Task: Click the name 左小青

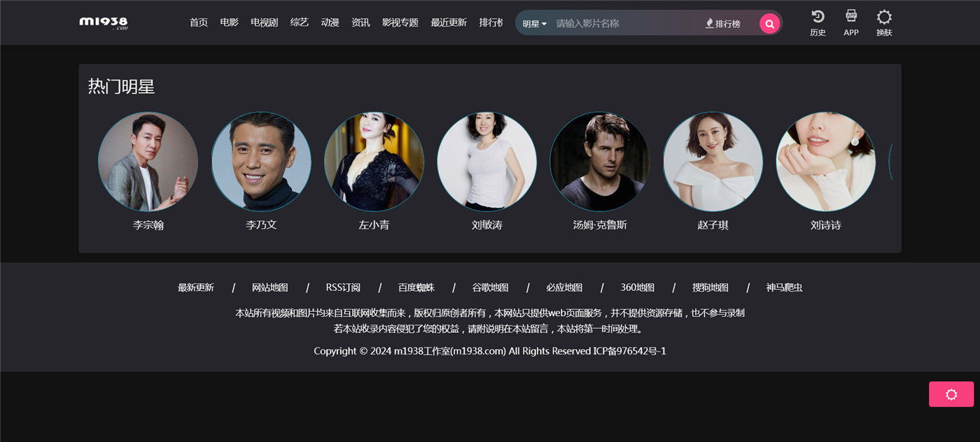Action: coord(374,225)
